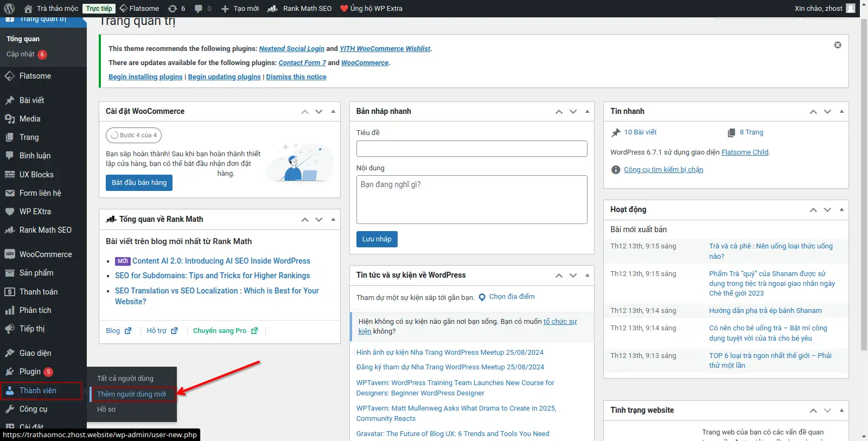The image size is (868, 441).
Task: Open the WordPress logo menu
Action: 9,8
